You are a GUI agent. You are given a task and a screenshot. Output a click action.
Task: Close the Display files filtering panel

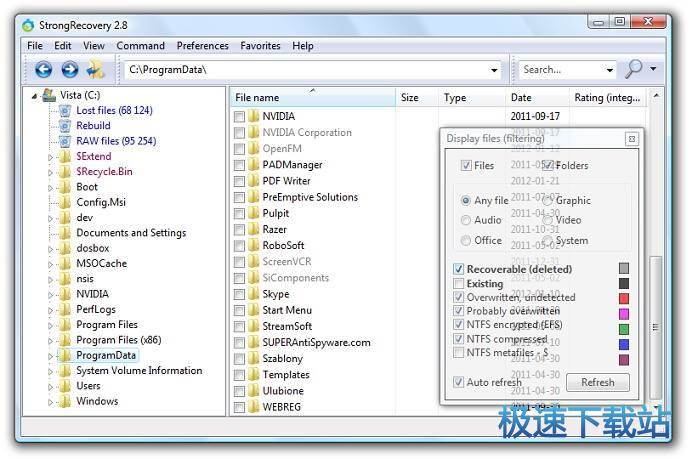pyautogui.click(x=631, y=139)
